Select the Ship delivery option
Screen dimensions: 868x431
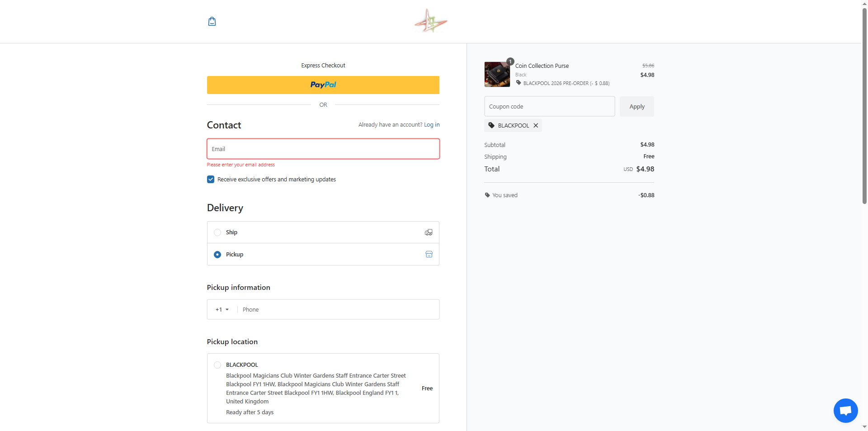pyautogui.click(x=217, y=232)
